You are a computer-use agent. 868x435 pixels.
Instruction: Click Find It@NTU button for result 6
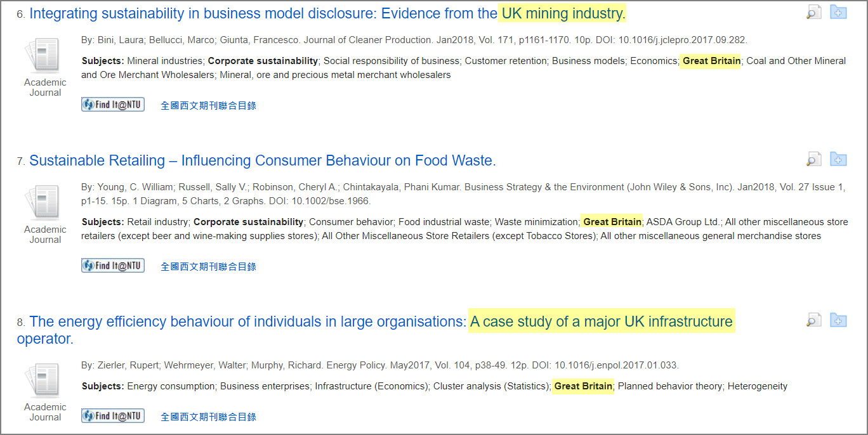(113, 105)
